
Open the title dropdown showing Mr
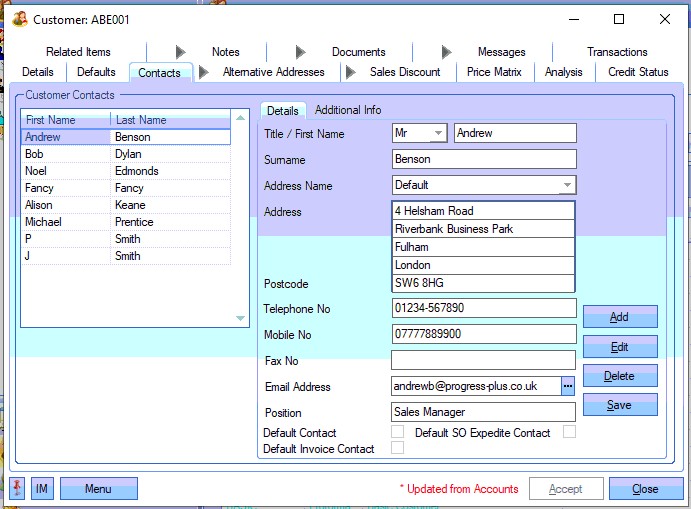pos(438,133)
